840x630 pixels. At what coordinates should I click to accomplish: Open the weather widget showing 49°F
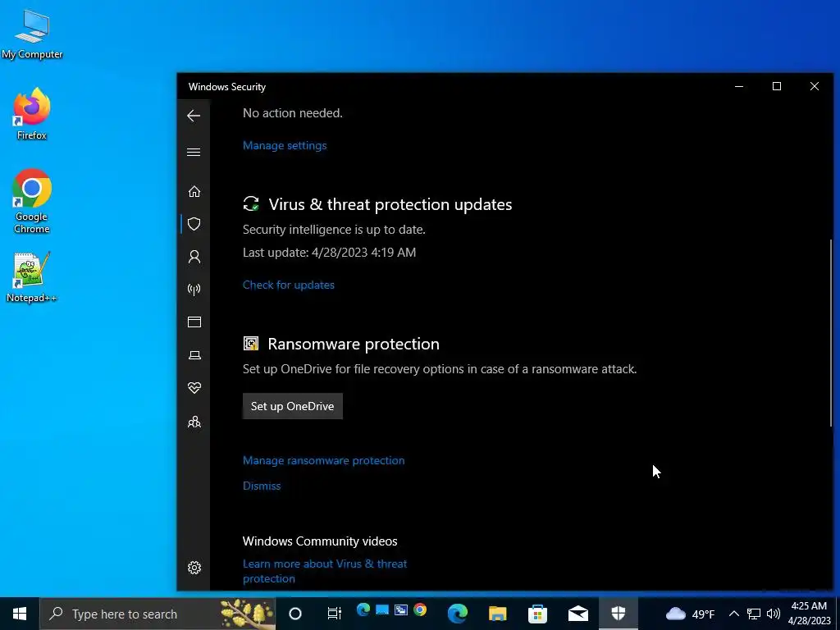[690, 614]
